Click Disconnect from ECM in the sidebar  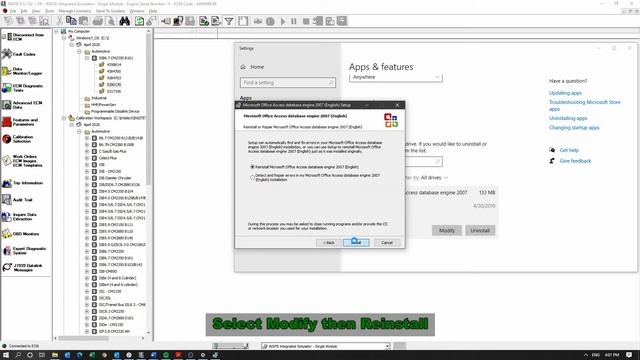(23, 37)
